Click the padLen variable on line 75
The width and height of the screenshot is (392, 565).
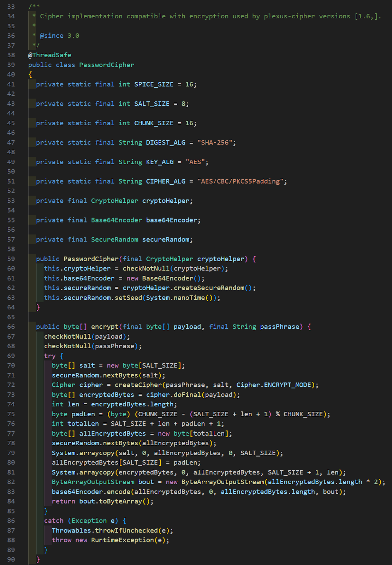click(x=83, y=415)
